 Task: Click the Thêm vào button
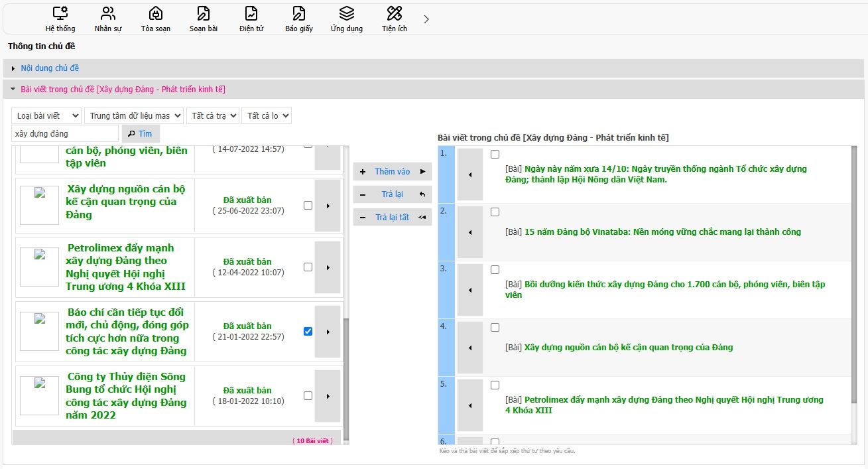(393, 172)
